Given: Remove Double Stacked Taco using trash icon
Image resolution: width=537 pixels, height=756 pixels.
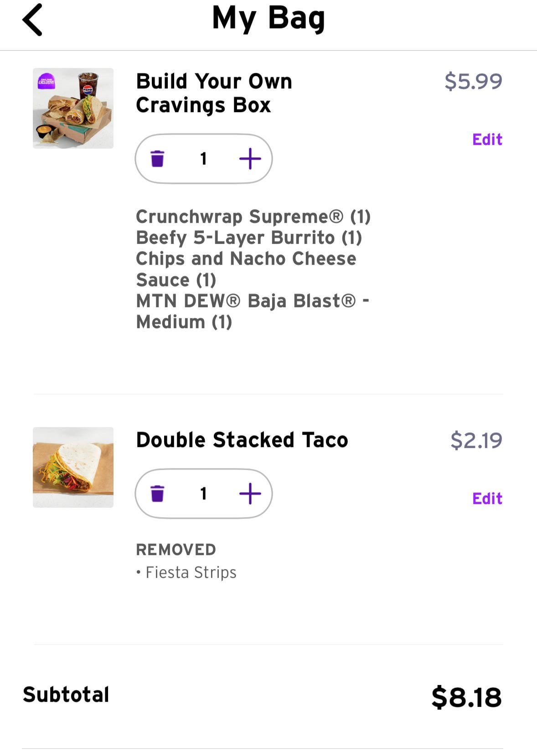Looking at the screenshot, I should [x=157, y=494].
